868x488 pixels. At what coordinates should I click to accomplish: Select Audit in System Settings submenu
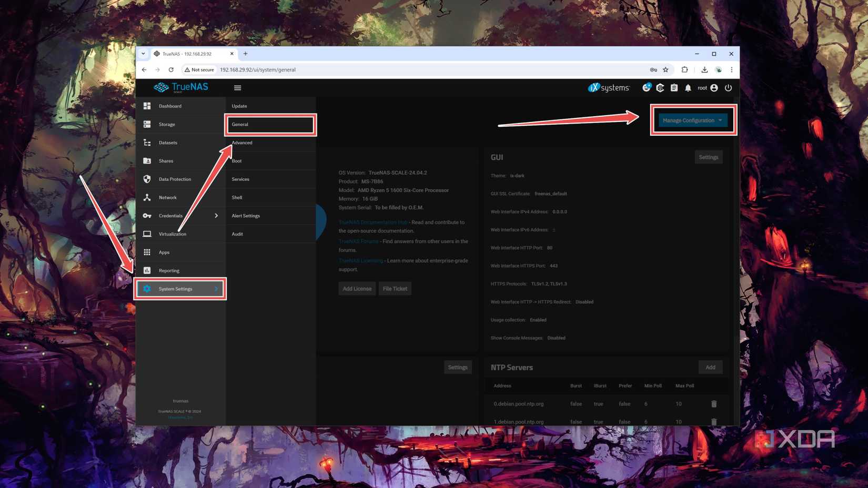point(271,234)
